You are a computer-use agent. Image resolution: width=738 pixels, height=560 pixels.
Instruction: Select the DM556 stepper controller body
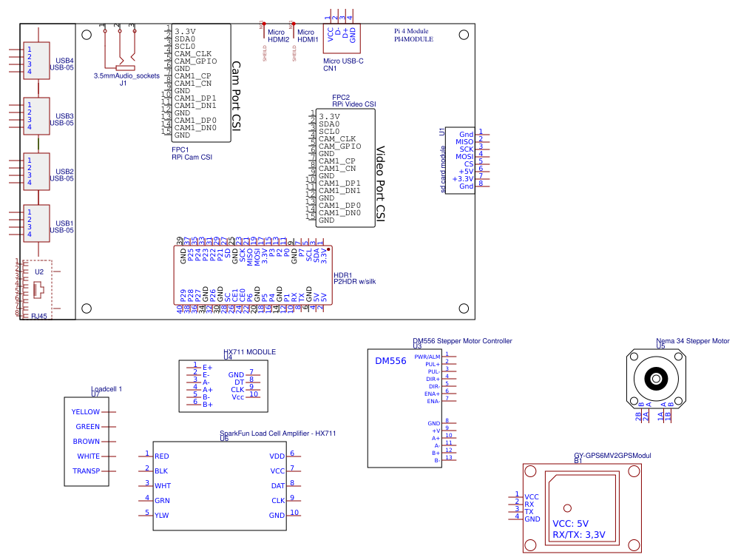click(404, 408)
